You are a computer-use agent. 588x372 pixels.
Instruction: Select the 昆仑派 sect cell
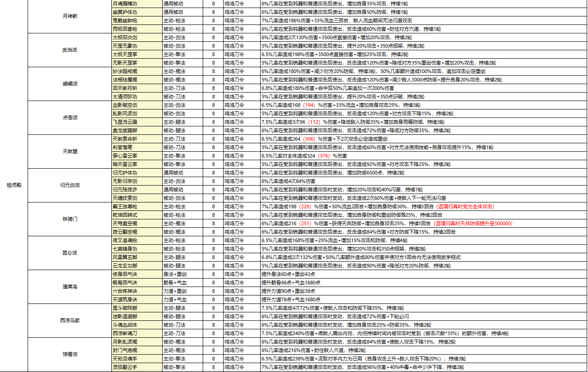pyautogui.click(x=70, y=253)
